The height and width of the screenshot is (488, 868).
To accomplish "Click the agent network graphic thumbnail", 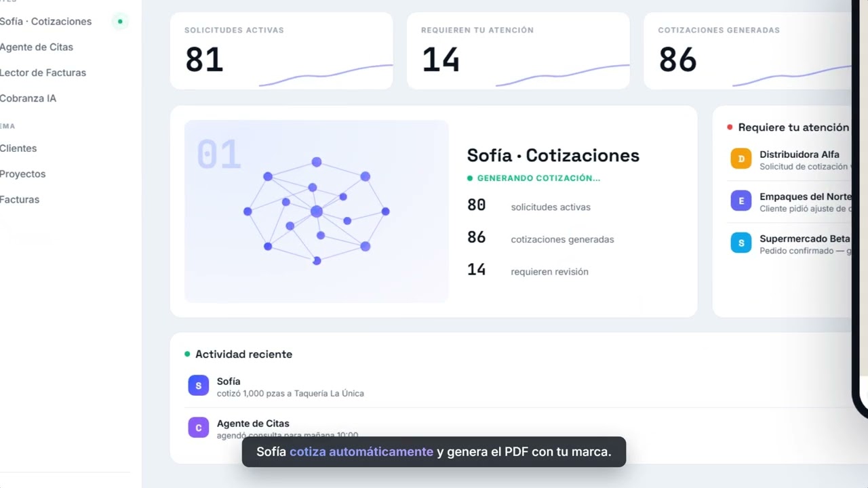I will pos(317,211).
